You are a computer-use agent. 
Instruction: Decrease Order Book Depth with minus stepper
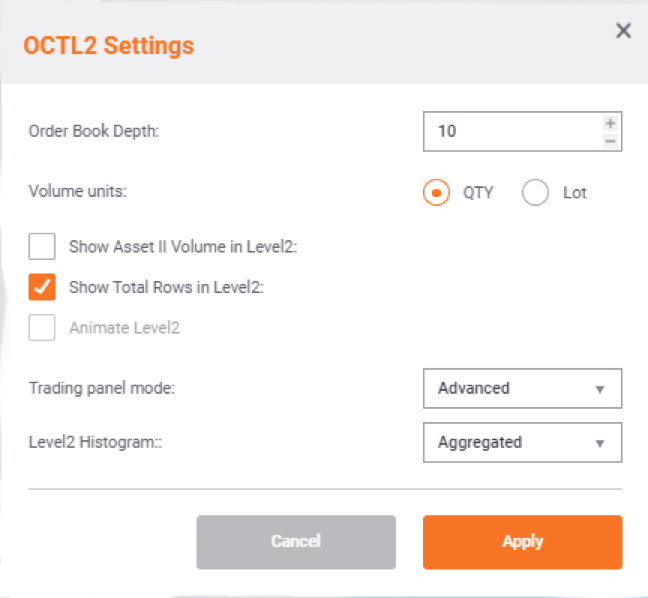(x=610, y=141)
